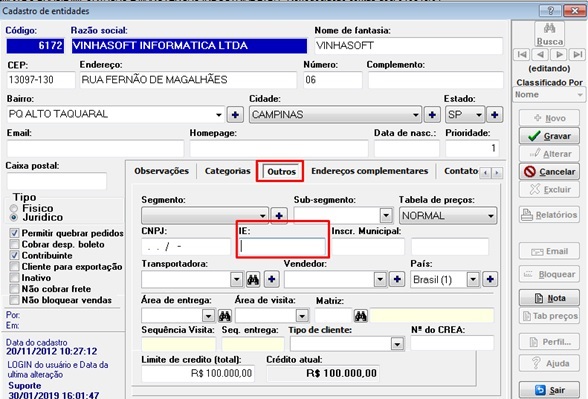The image size is (588, 399).
Task: Check the Inativo checkbox
Action: [x=14, y=278]
